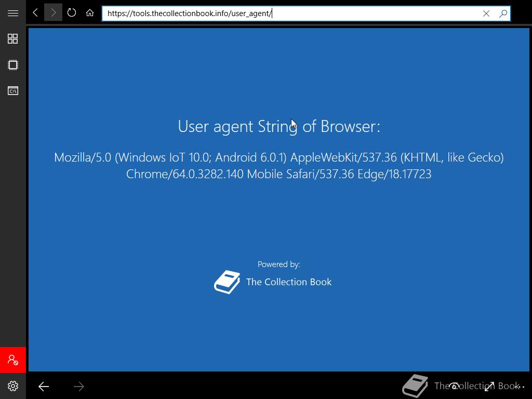Open the chip-shaped sidebar icon
Screen dimensions: 532x399
(x=13, y=65)
